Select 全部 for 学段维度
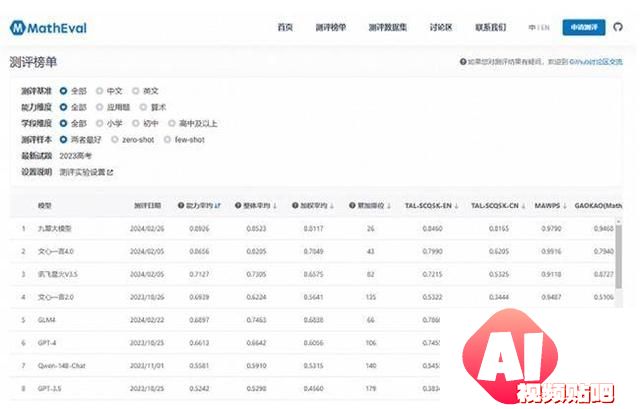The height and width of the screenshot is (409, 640). [x=63, y=123]
